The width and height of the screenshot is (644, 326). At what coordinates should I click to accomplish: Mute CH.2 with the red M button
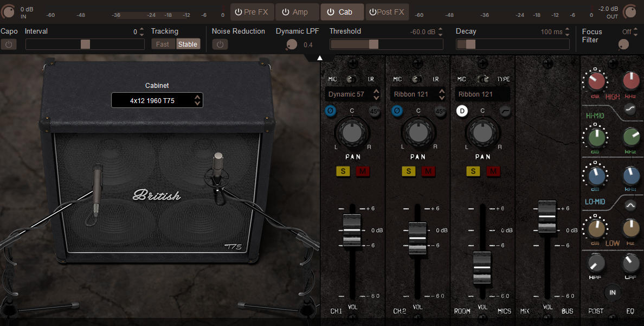point(428,171)
